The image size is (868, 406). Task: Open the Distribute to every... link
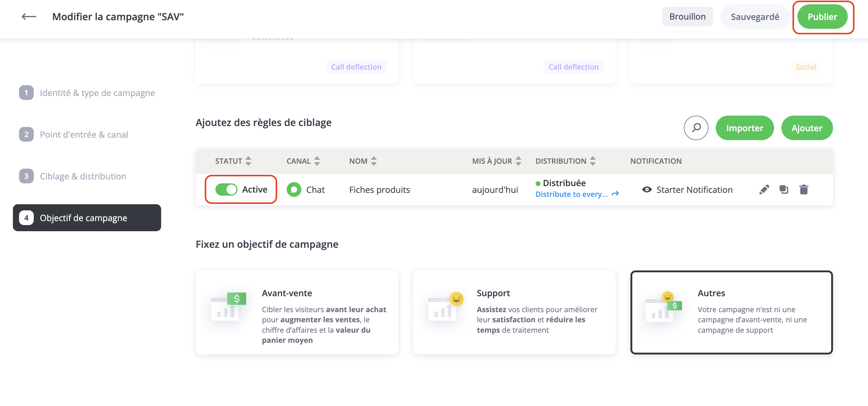click(572, 194)
